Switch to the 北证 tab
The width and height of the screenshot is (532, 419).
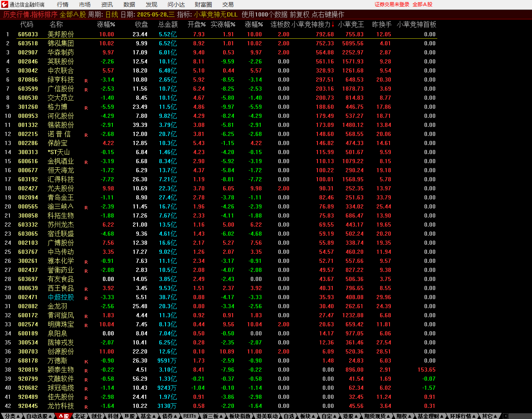[x=80, y=416]
